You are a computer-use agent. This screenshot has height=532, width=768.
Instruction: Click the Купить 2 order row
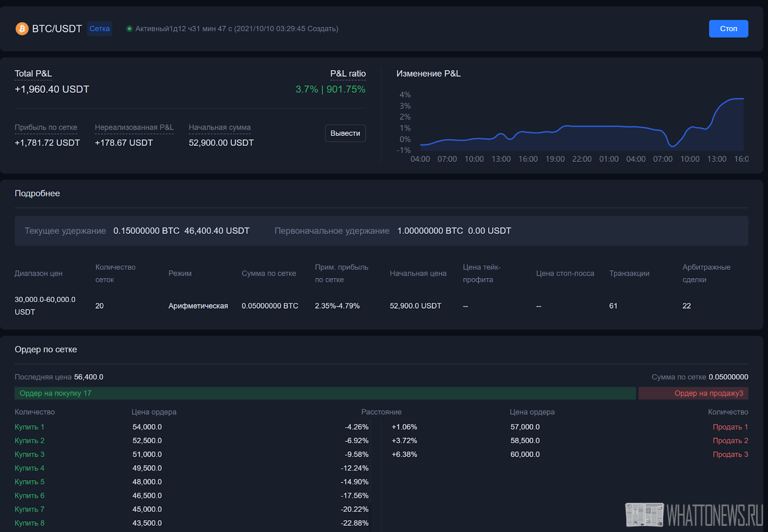(192, 441)
